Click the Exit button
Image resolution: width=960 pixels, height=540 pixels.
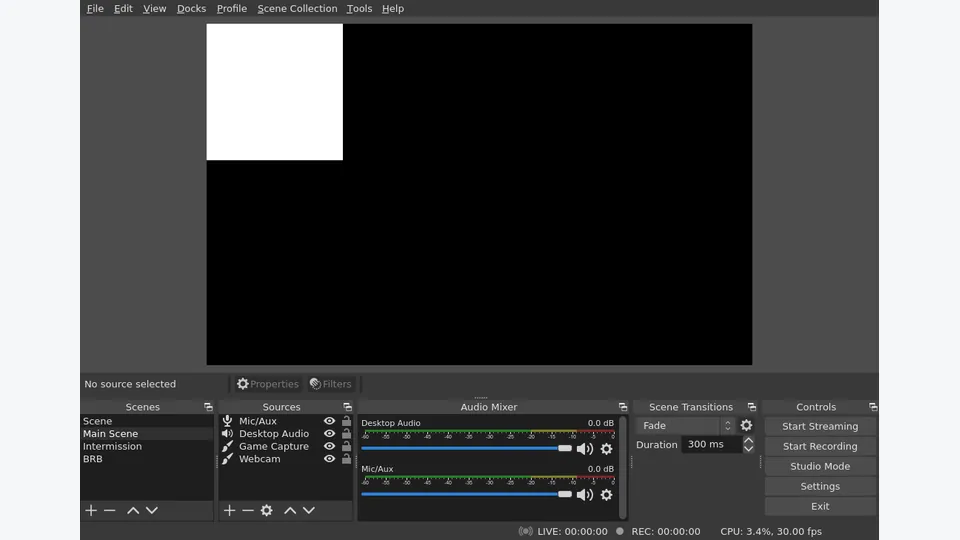820,506
